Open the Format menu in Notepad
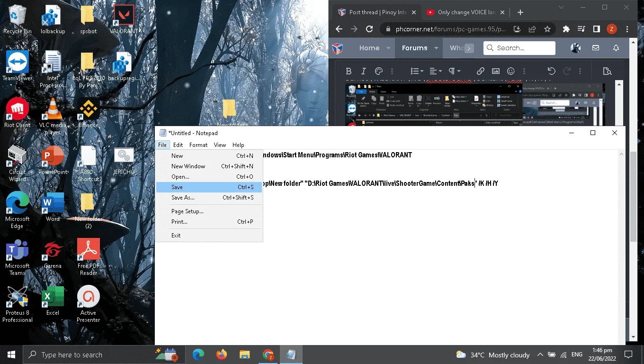This screenshot has height=364, width=644. [x=198, y=145]
